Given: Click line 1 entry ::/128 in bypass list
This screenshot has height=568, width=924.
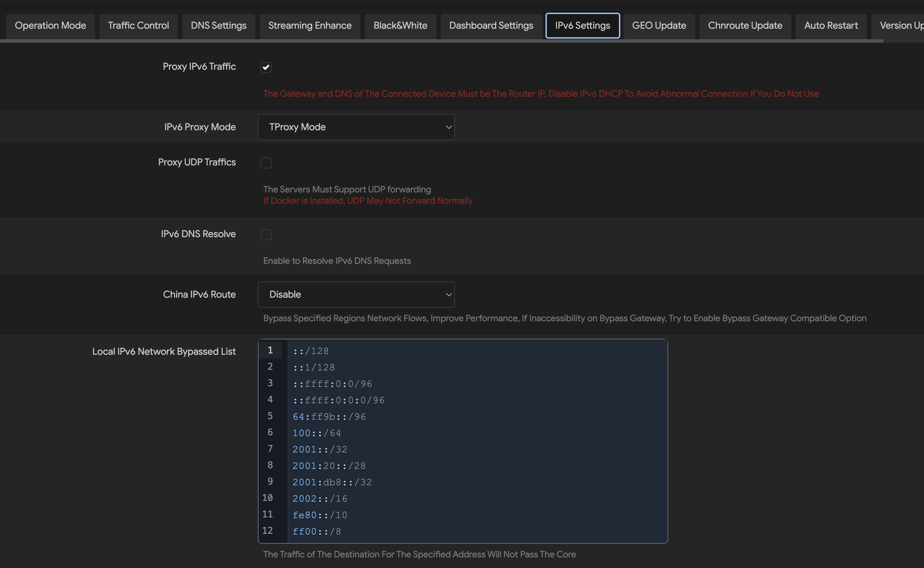Looking at the screenshot, I should tap(311, 351).
